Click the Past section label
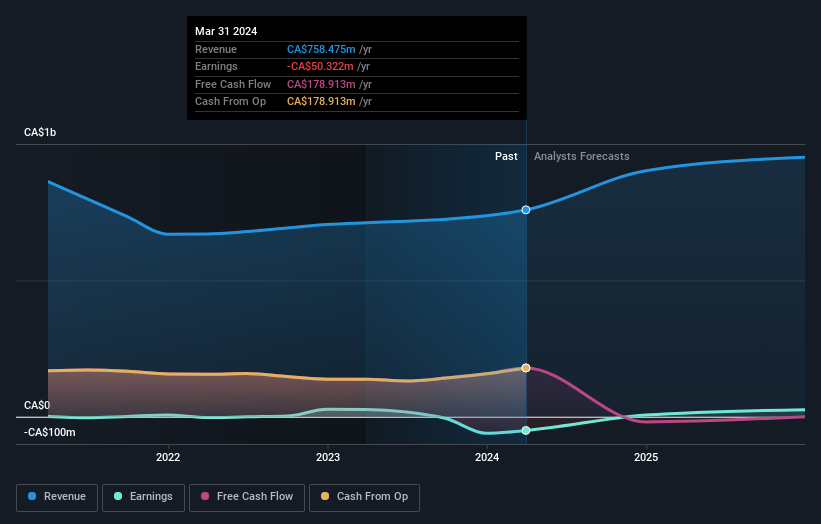 (506, 157)
